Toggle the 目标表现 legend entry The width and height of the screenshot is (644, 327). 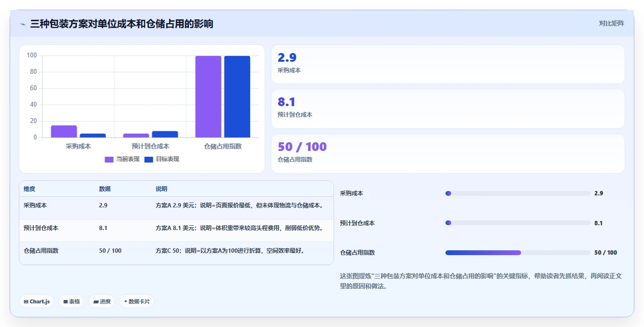[161, 159]
